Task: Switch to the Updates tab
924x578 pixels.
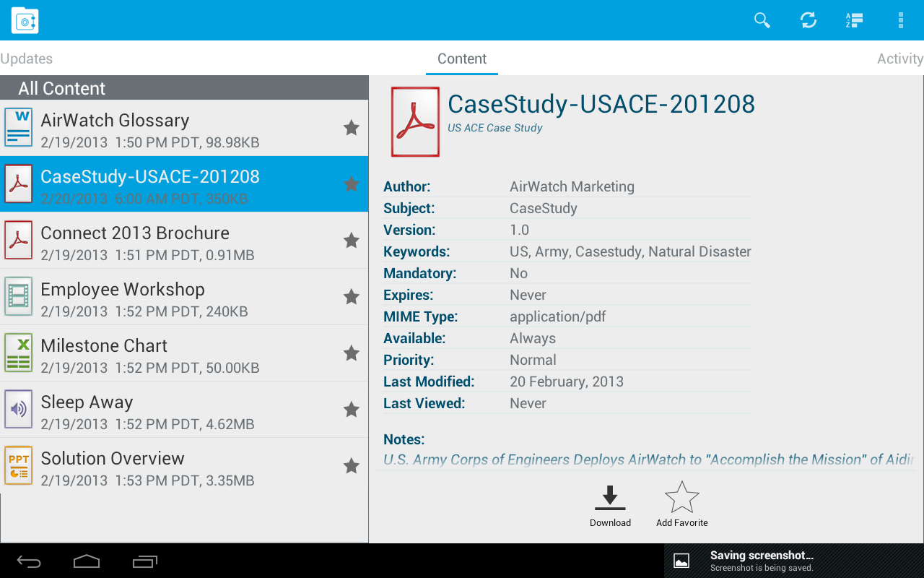Action: 27,59
